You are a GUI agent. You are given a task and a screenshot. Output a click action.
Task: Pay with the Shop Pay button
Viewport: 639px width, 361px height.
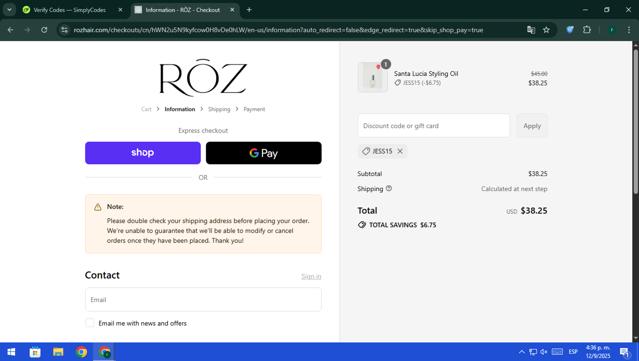click(x=143, y=153)
